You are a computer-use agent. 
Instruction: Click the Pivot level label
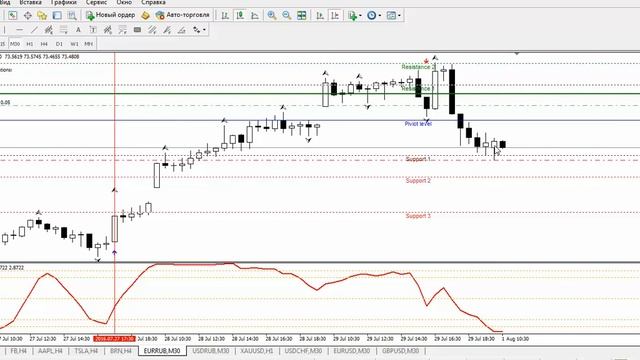tap(418, 124)
